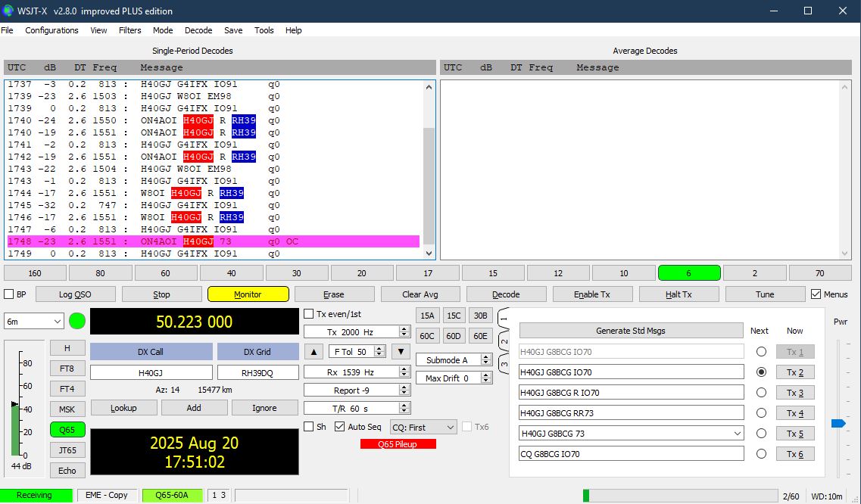Uncheck the Auto Seq checkbox
Viewport: 861px width, 504px height.
[x=340, y=427]
